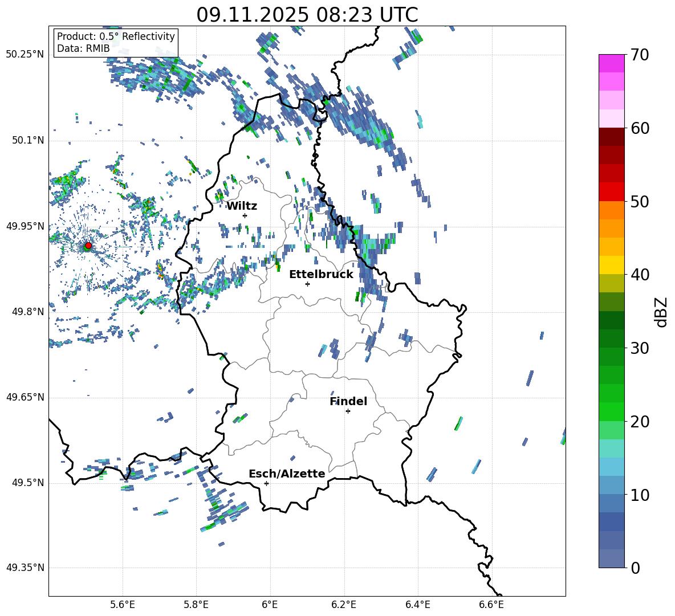Click the 6.6°E longitude label
675x616 pixels.
click(x=491, y=605)
